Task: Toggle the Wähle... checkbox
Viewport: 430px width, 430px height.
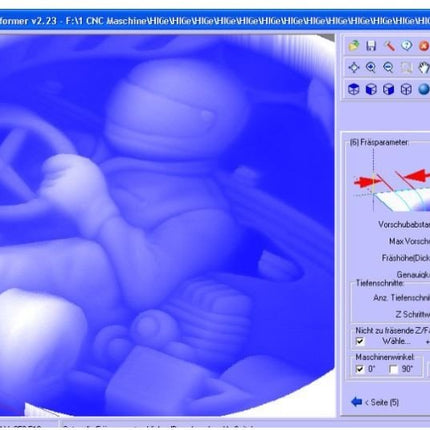Action: click(x=360, y=341)
